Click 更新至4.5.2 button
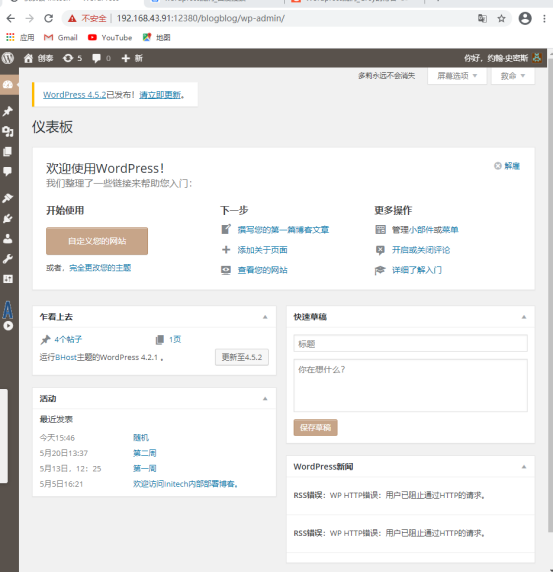 pyautogui.click(x=242, y=357)
